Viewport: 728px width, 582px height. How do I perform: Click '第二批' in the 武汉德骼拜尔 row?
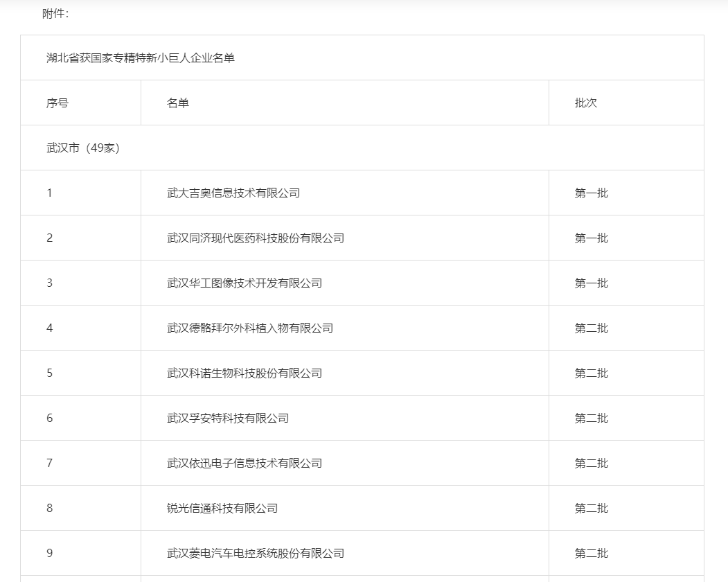tap(592, 328)
